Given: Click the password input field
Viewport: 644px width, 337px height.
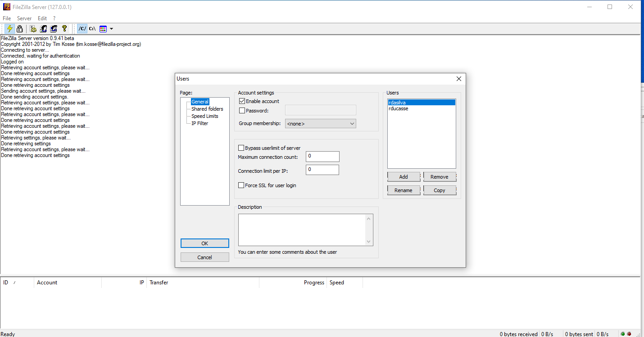Looking at the screenshot, I should 321,110.
